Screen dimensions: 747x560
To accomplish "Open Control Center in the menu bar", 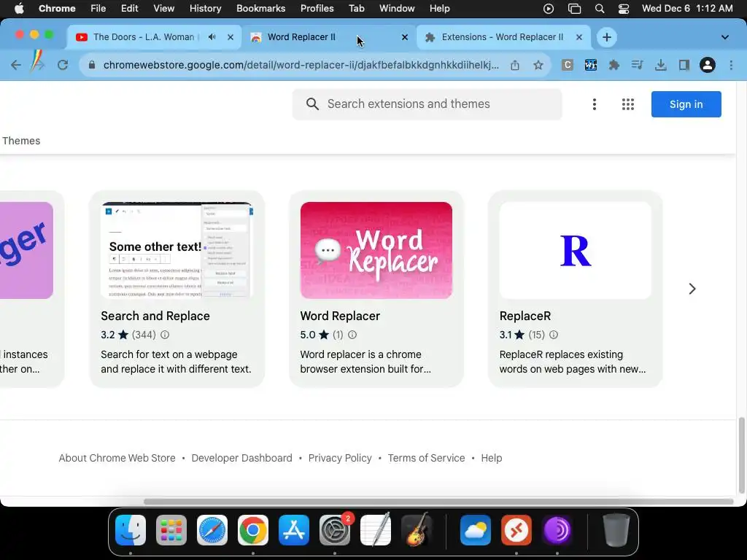I will pos(624,9).
